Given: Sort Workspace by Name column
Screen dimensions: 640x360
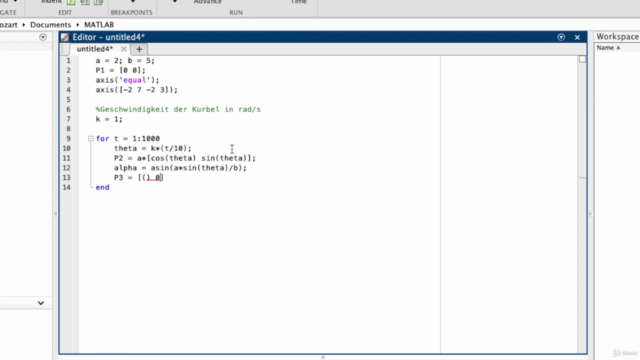Looking at the screenshot, I should [608, 48].
